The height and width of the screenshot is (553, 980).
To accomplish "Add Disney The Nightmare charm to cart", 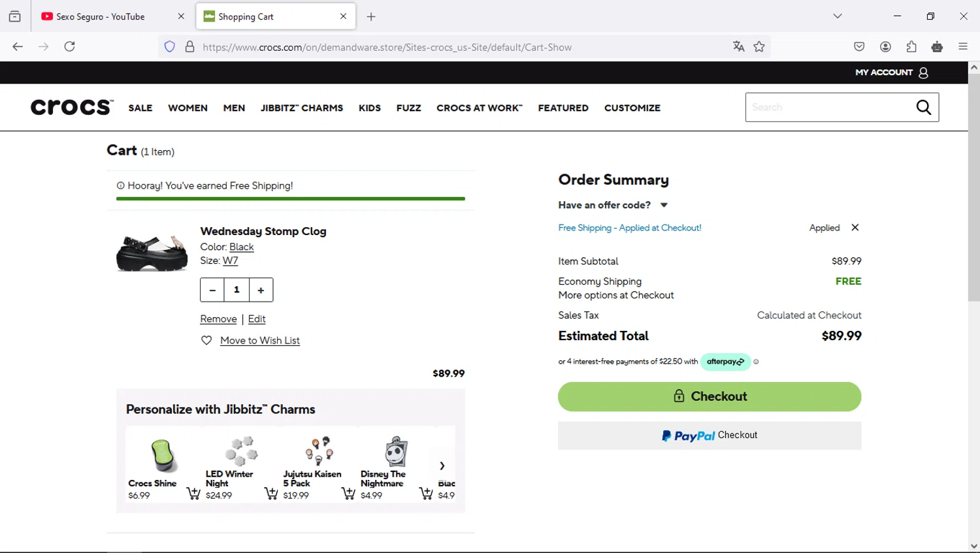I will pos(426,494).
